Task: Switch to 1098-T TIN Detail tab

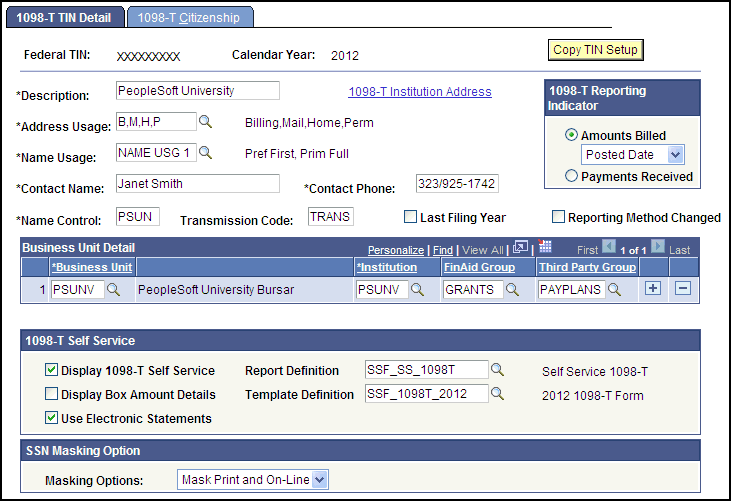Action: [x=65, y=17]
